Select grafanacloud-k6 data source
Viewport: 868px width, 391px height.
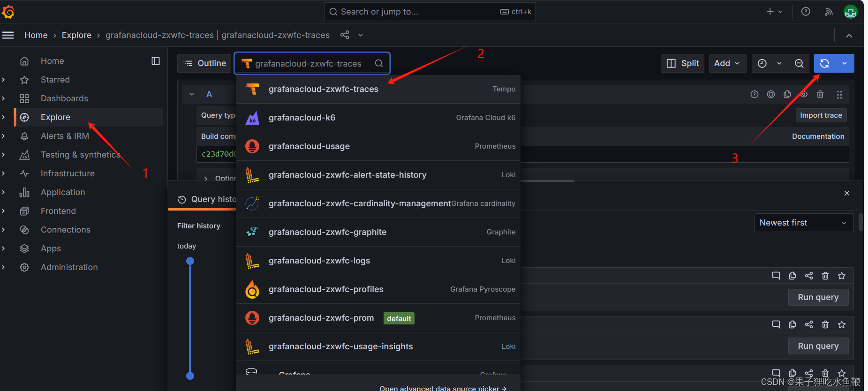(x=378, y=118)
